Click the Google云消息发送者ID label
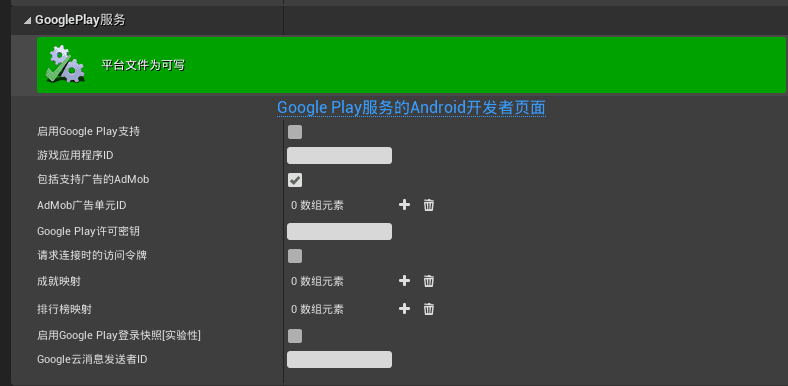The image size is (788, 386). [x=92, y=359]
